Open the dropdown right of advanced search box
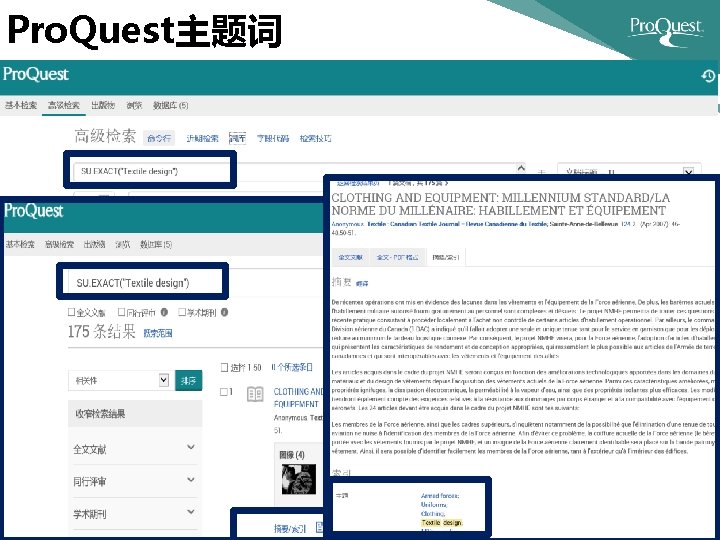 (629, 172)
